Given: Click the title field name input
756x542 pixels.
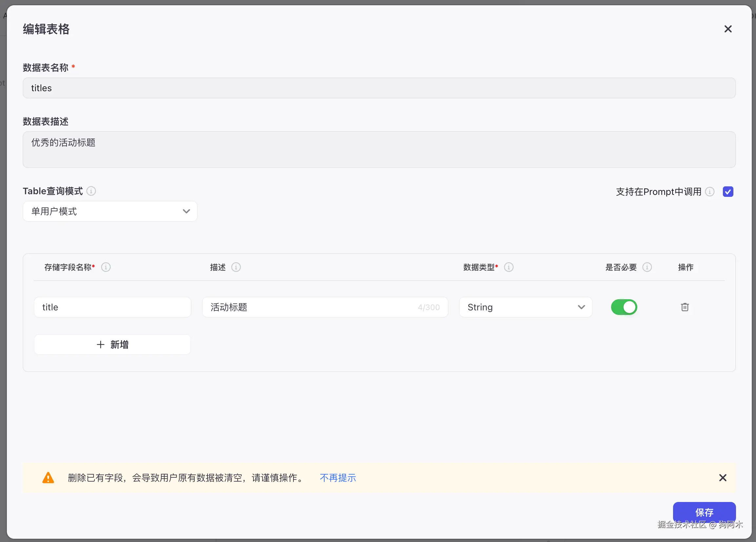Looking at the screenshot, I should tap(112, 307).
